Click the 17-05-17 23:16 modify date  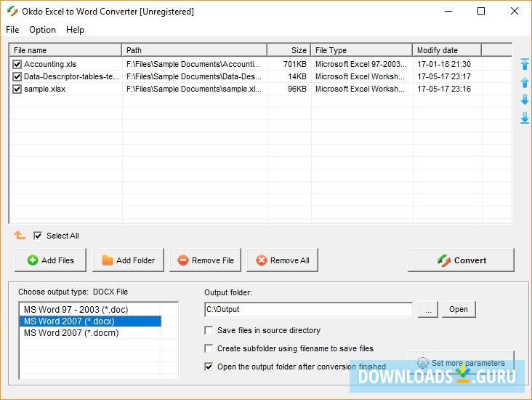pyautogui.click(x=444, y=89)
